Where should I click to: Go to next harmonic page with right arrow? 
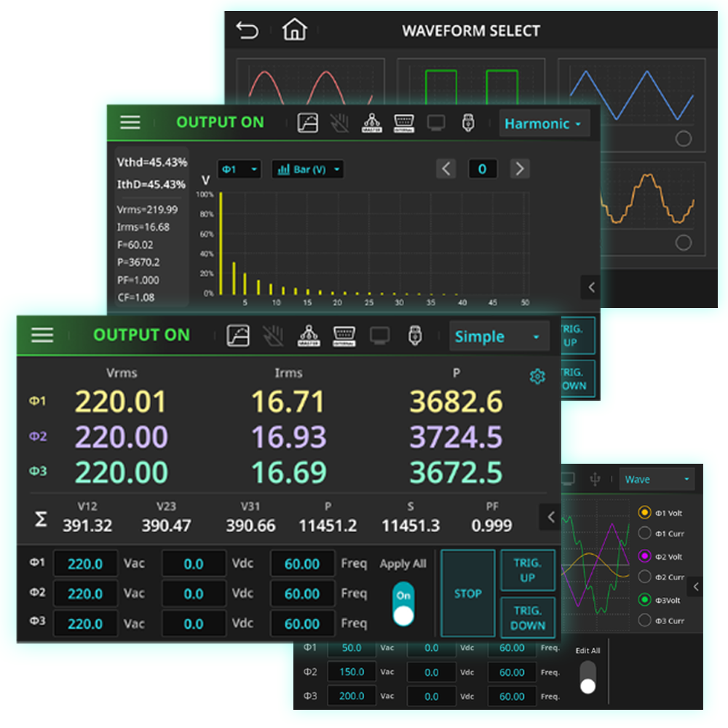519,169
